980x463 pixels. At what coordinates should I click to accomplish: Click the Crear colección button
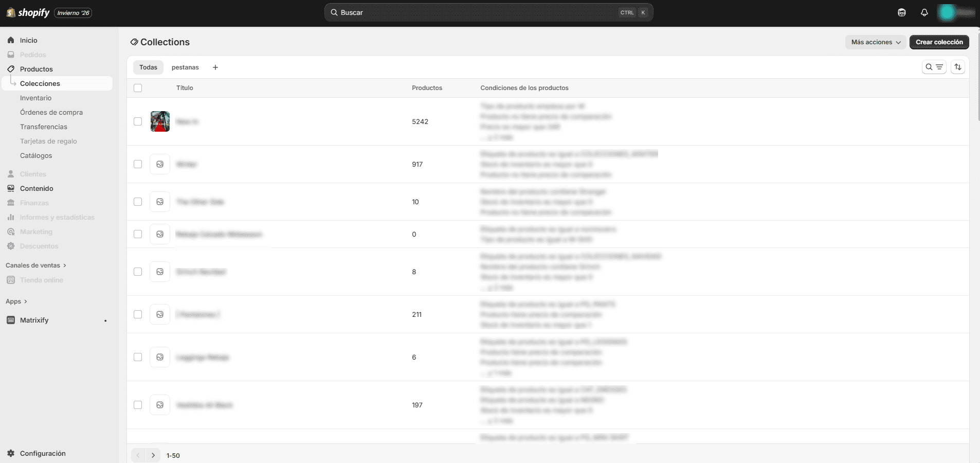[x=939, y=42]
